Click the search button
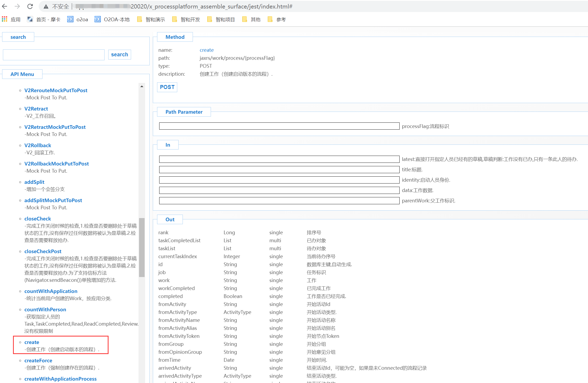Viewport: 588px width, 383px height. [119, 54]
